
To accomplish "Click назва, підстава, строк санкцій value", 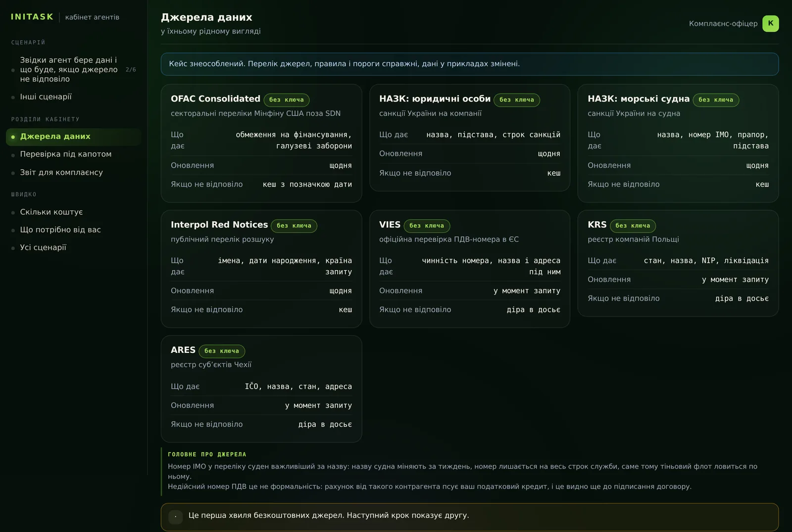I will point(494,135).
